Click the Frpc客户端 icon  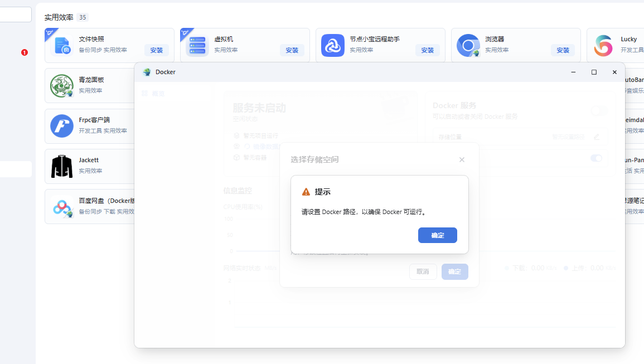pyautogui.click(x=62, y=126)
